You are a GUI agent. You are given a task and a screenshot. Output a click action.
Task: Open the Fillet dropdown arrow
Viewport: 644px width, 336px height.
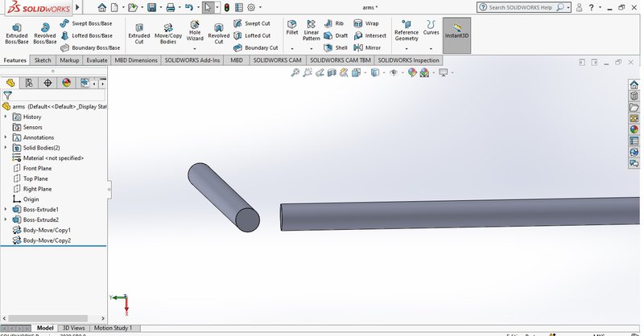coord(292,48)
